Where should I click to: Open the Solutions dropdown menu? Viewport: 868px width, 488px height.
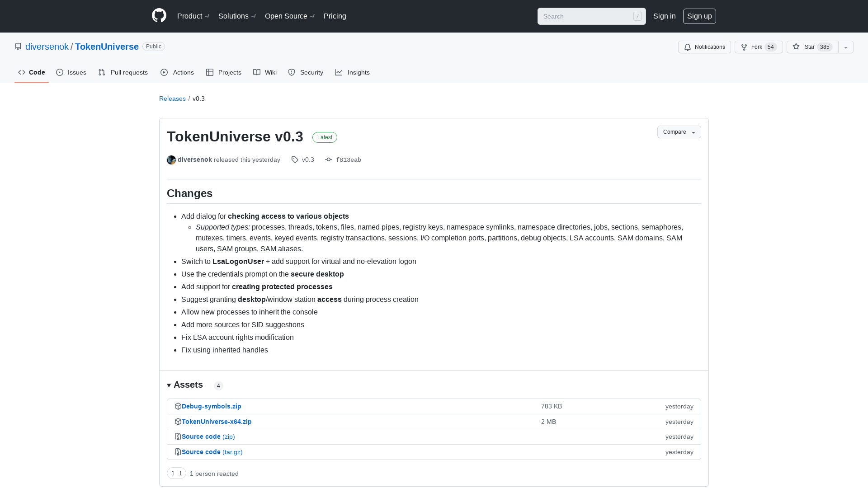[x=237, y=16]
